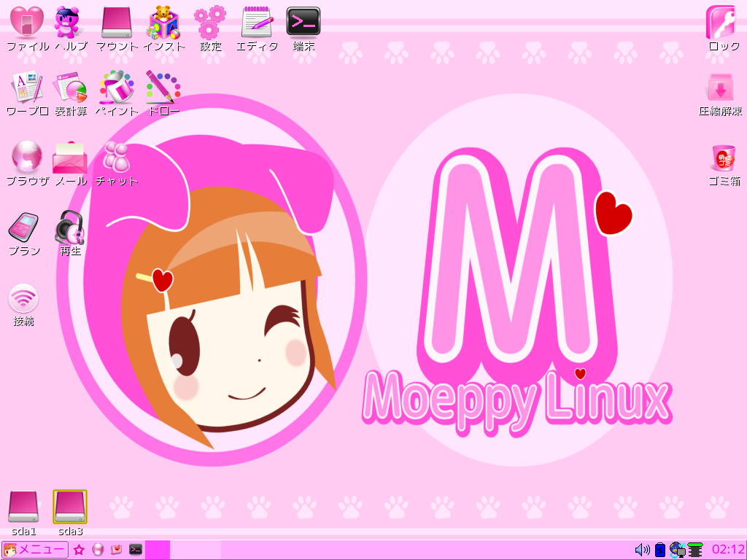Screen dimensions: 747x560
Task: Click the volume speaker tray icon
Action: click(642, 550)
